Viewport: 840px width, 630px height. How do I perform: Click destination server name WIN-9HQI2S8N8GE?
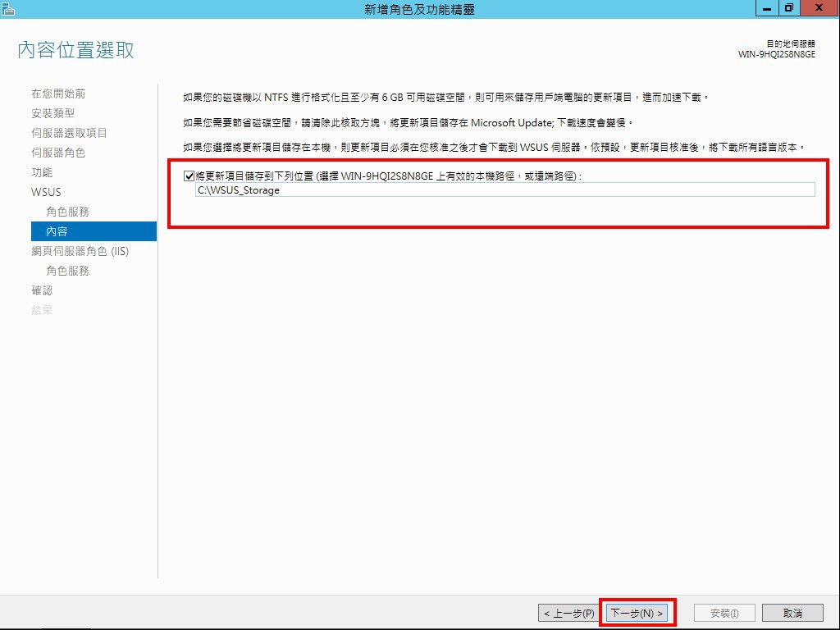coord(776,54)
